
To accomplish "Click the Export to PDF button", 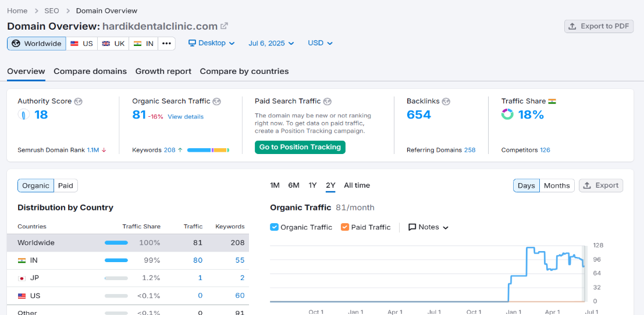I will tap(599, 26).
